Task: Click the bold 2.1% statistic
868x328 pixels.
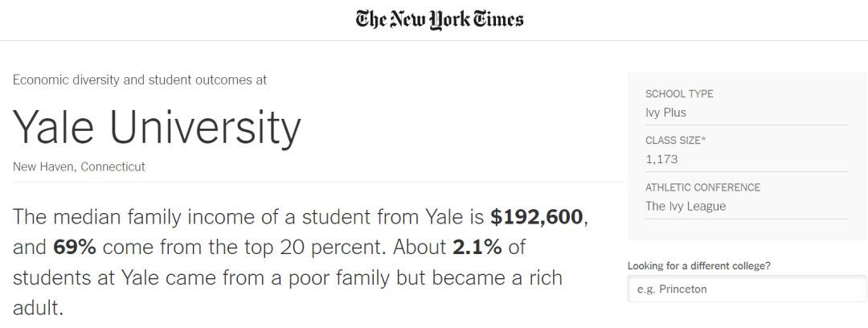Action: (x=477, y=247)
